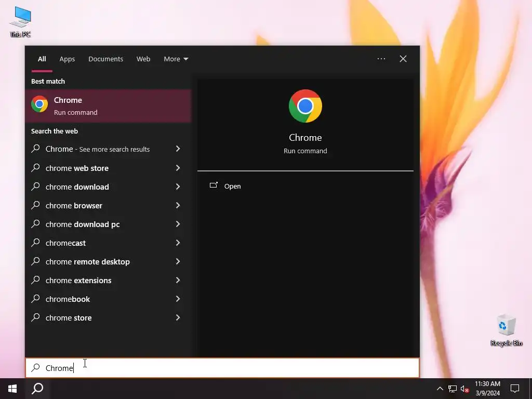The height and width of the screenshot is (399, 532).
Task: Expand arrow for 'chromebook'
Action: coord(178,298)
